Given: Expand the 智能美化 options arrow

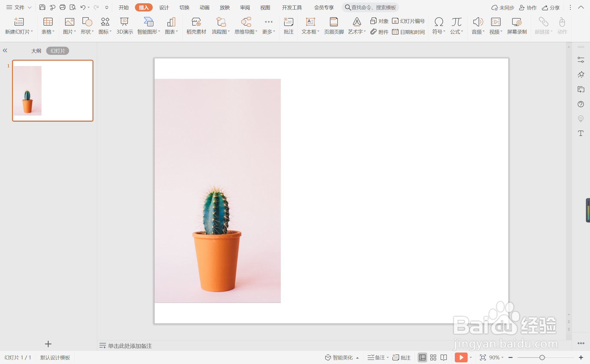Looking at the screenshot, I should 357,358.
